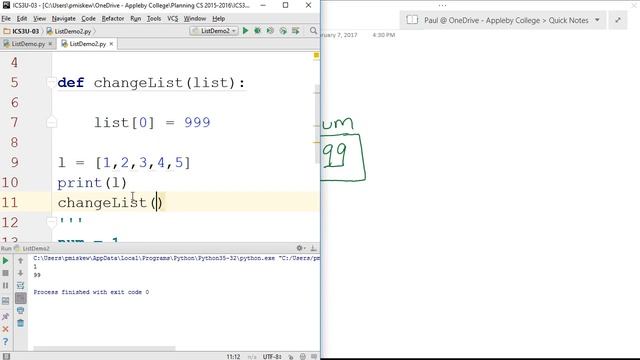Open ListDemo2 run configuration dropdown

[x=214, y=31]
